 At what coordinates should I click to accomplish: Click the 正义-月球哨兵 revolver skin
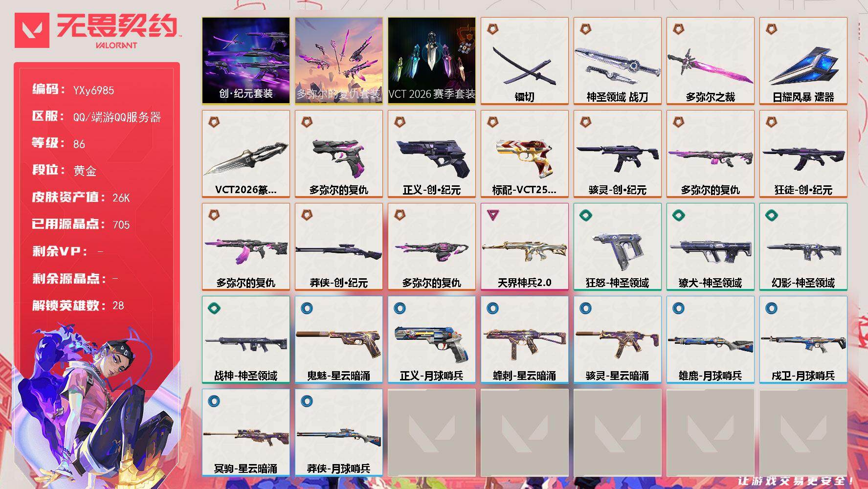(x=432, y=339)
